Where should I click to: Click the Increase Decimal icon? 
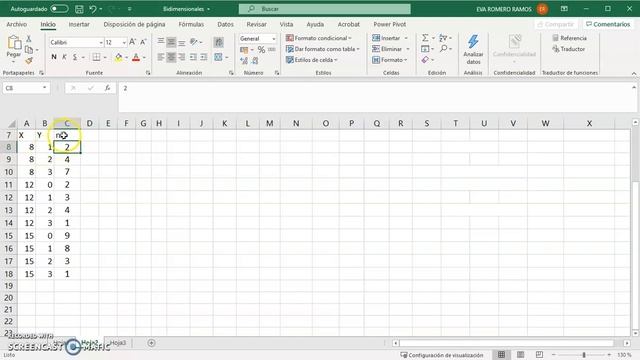coord(244,61)
